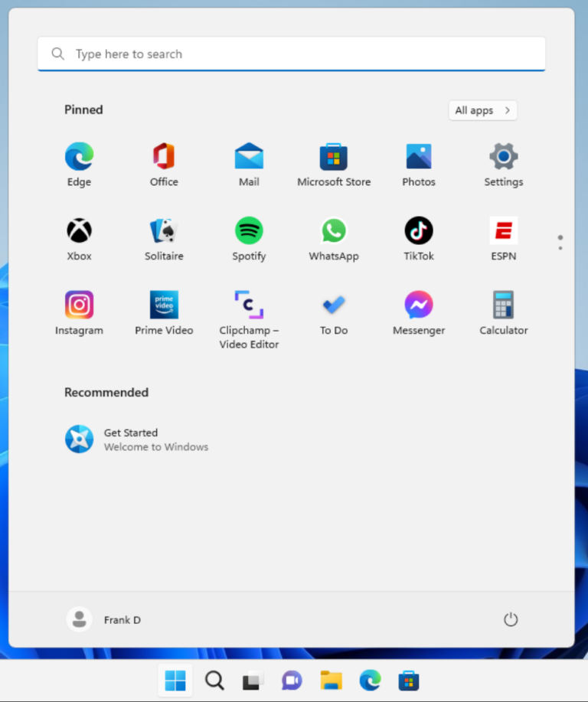Launch the Xbox app

[x=80, y=239]
